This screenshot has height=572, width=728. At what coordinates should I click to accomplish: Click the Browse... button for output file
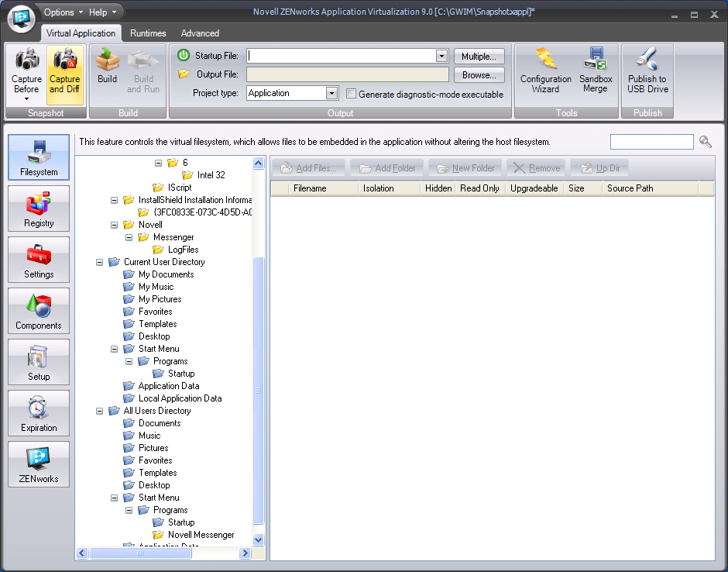[479, 75]
